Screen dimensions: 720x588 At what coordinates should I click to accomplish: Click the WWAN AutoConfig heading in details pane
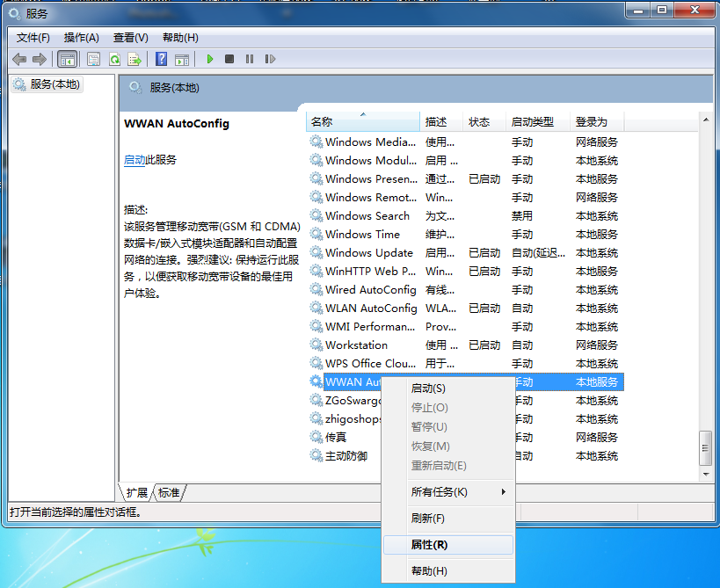pyautogui.click(x=177, y=123)
